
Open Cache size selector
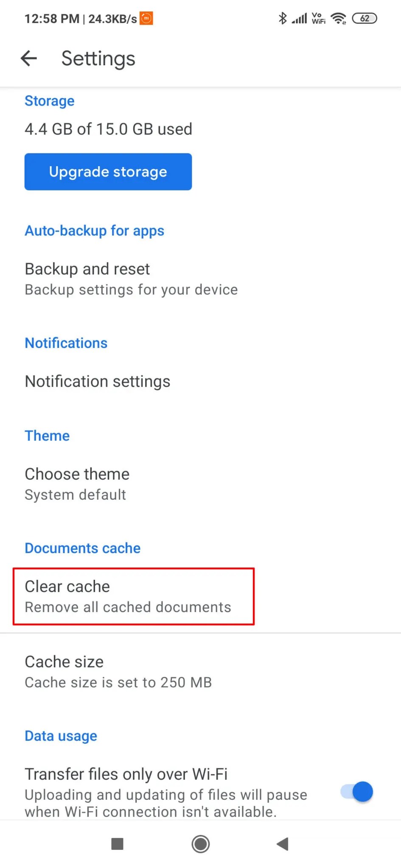(x=118, y=671)
